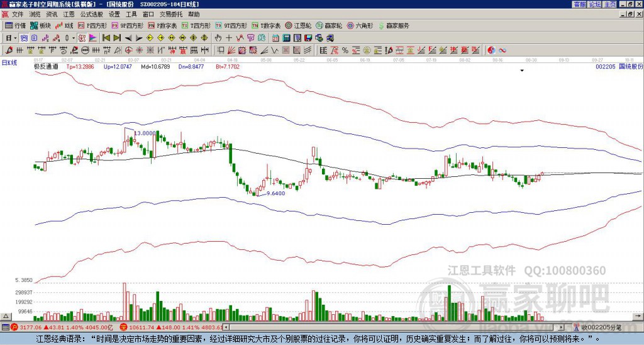Viewport: 644px width, 345px height.
Task: Select the red fan lines tool
Action: [231, 50]
